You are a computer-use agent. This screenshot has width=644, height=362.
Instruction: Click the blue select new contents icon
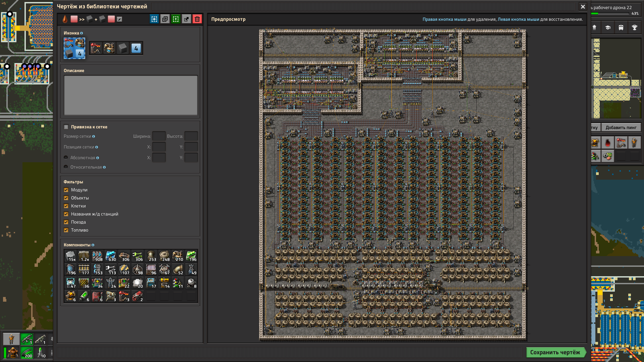click(154, 19)
